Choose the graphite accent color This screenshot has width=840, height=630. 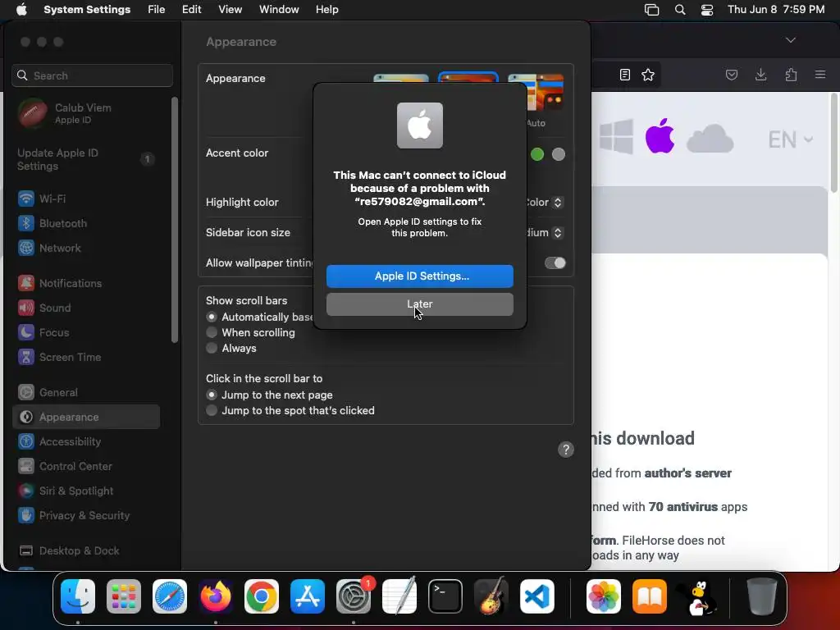(559, 154)
